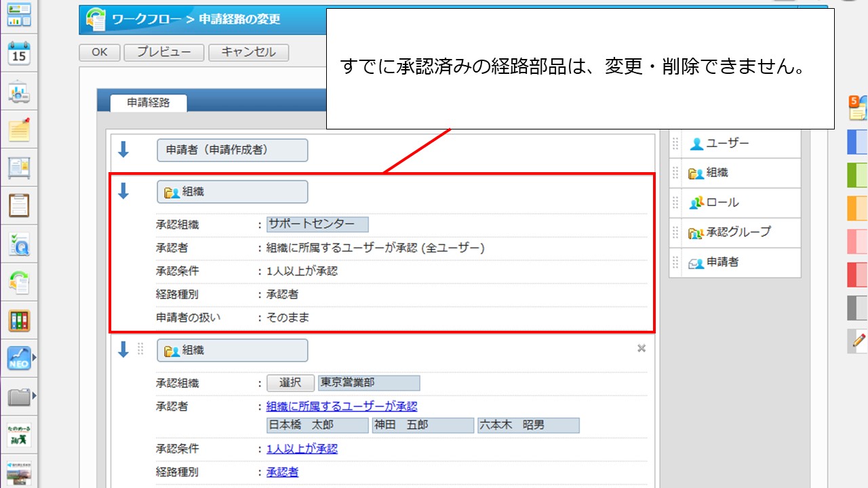Open the workflow icon in the sidebar
The image size is (868, 488).
click(19, 282)
